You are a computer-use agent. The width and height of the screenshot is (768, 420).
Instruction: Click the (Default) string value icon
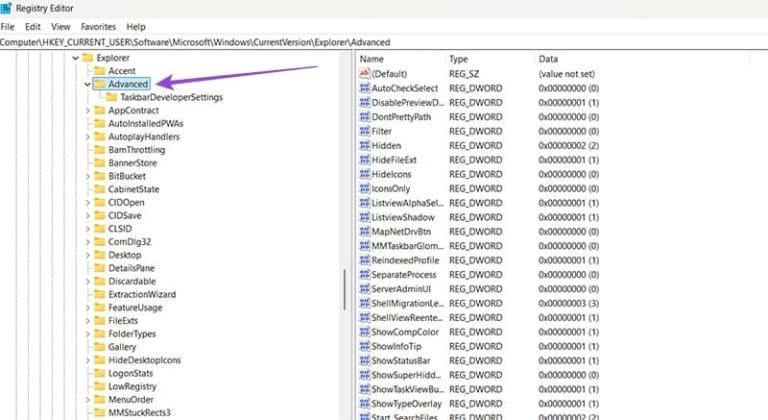364,74
